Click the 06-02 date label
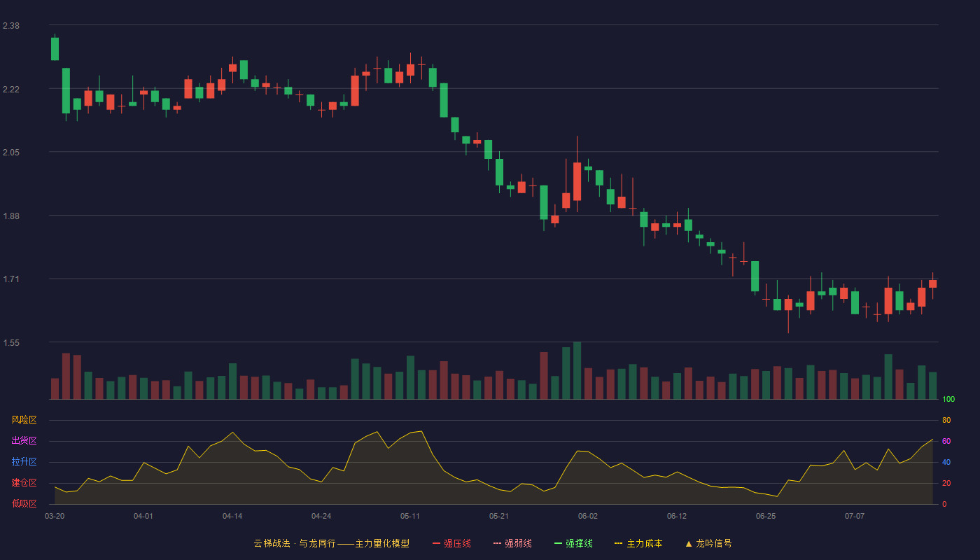The image size is (980, 560). coord(588,516)
